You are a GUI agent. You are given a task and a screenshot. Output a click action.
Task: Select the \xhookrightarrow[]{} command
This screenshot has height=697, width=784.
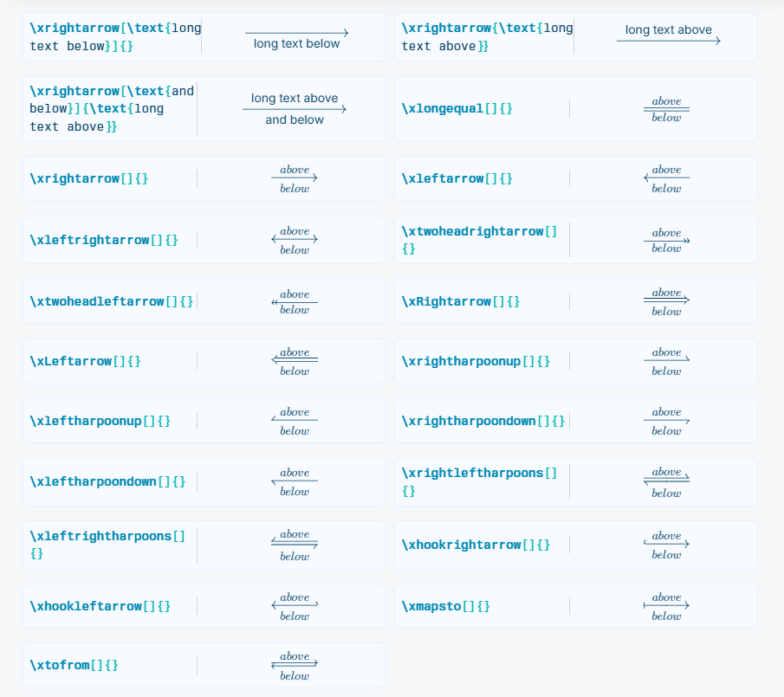point(476,545)
